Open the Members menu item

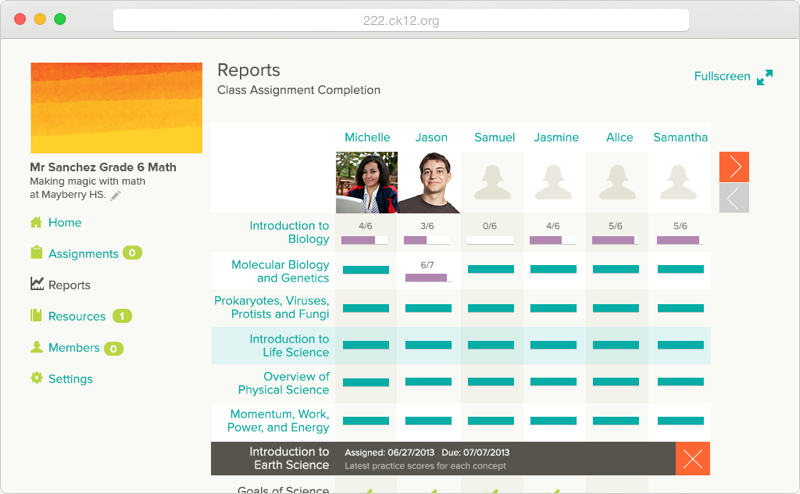74,348
